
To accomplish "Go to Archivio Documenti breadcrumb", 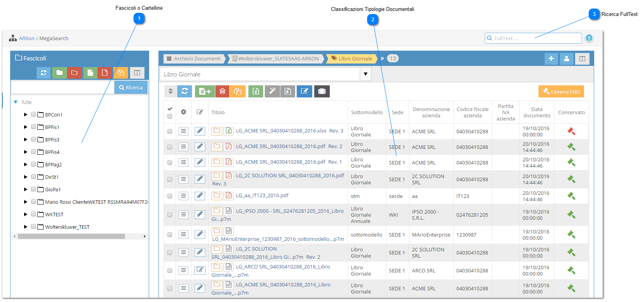I will pos(194,58).
